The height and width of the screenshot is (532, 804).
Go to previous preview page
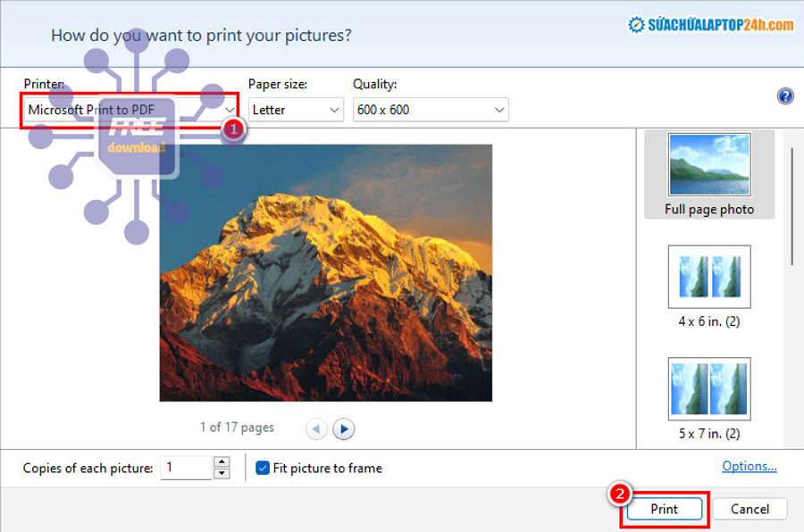coord(316,428)
